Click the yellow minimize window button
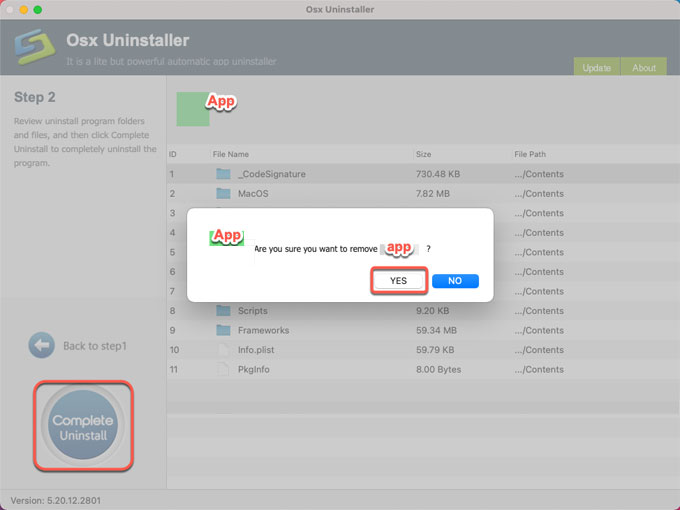This screenshot has width=680, height=510. (24, 10)
